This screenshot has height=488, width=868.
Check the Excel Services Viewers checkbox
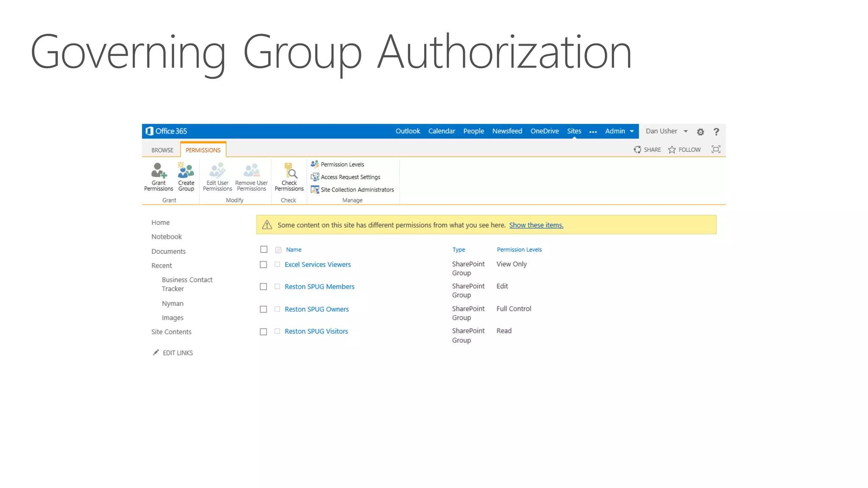point(264,265)
